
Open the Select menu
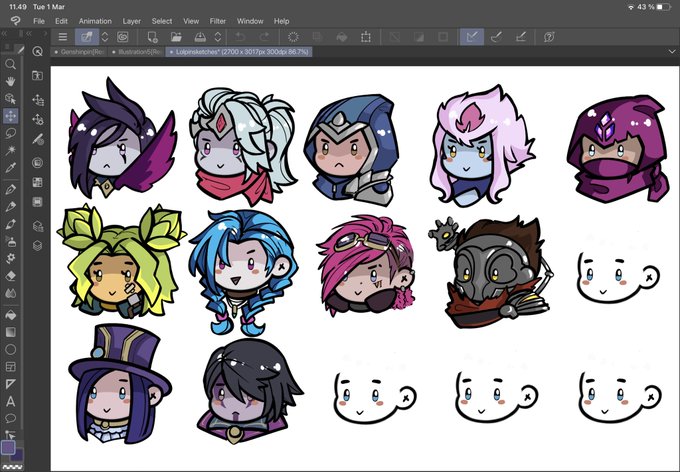coord(162,21)
